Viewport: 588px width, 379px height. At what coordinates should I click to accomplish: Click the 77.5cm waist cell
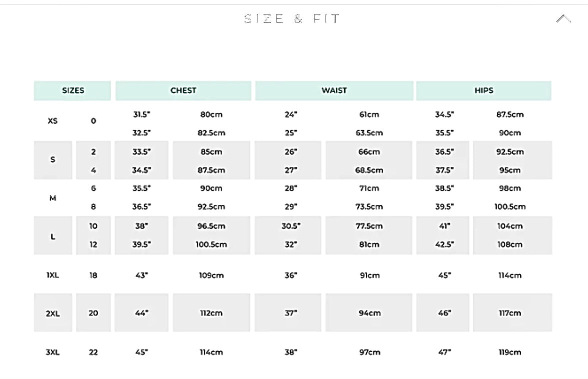point(369,226)
